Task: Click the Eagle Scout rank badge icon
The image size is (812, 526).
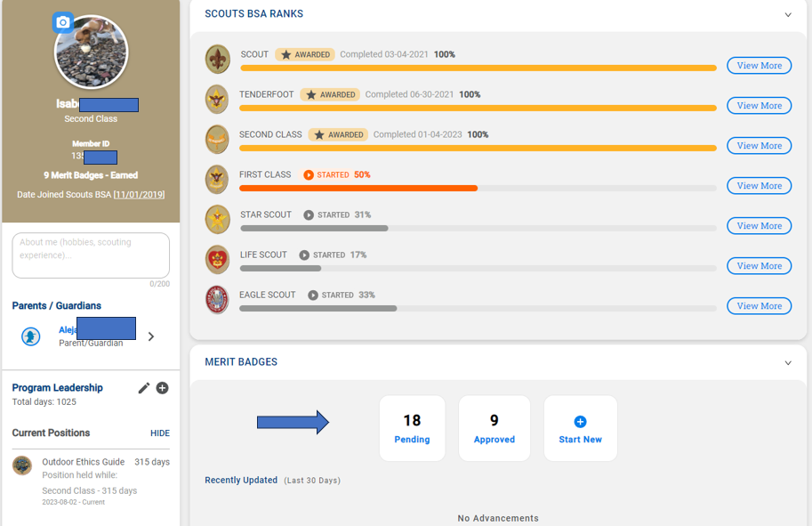Action: [218, 300]
